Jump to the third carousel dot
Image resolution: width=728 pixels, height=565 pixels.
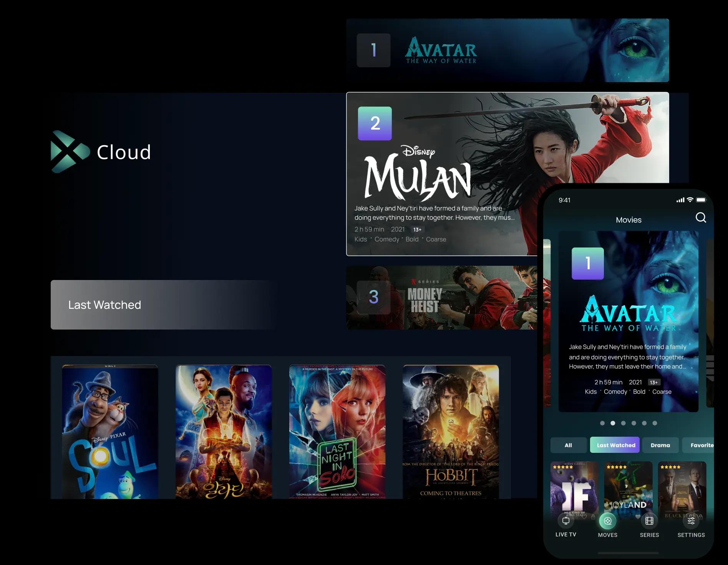click(623, 423)
